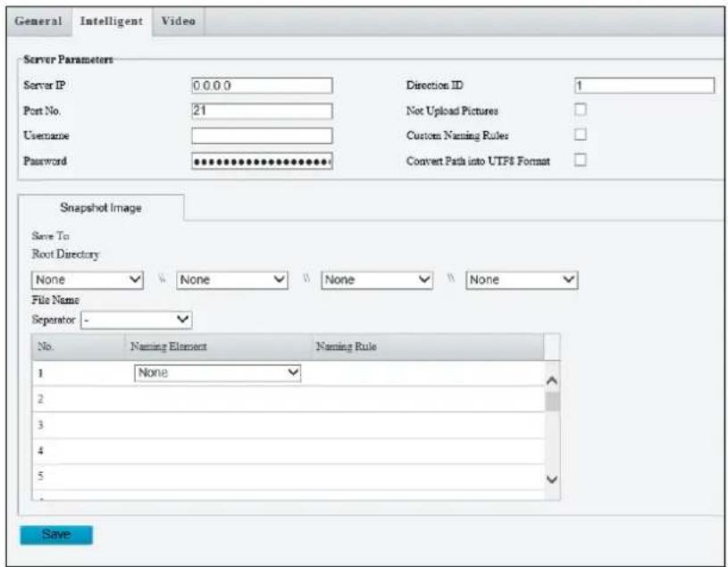Open the Intelligent tab

(x=112, y=21)
